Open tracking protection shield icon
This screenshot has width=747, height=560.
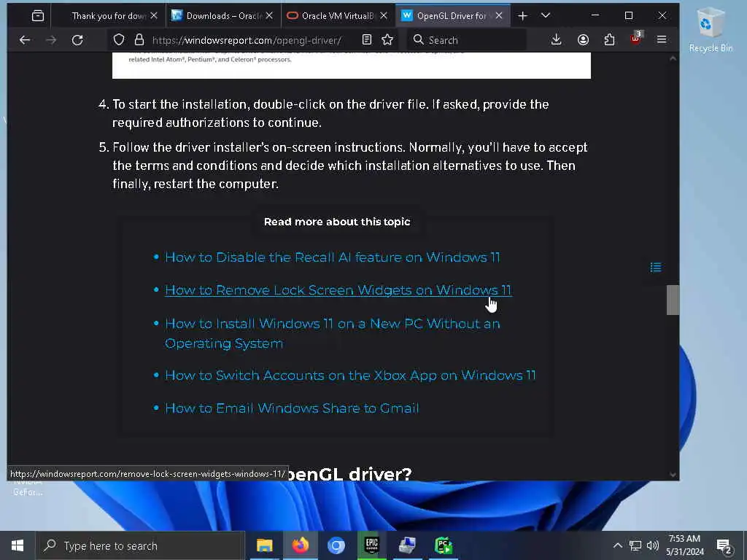click(119, 40)
